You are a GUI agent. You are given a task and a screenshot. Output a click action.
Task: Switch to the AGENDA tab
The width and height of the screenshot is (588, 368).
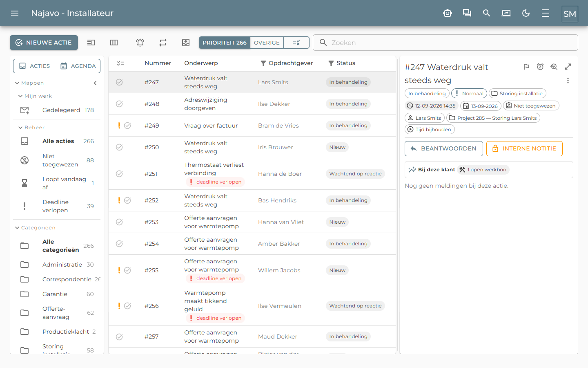(78, 66)
